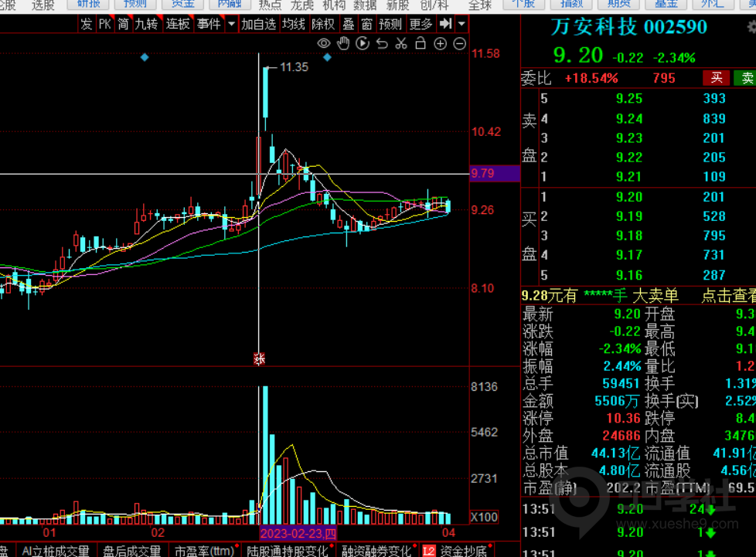Screen dimensions: 756x557
Task: Click the eye visibility icon on chart toolbar
Action: point(324,44)
